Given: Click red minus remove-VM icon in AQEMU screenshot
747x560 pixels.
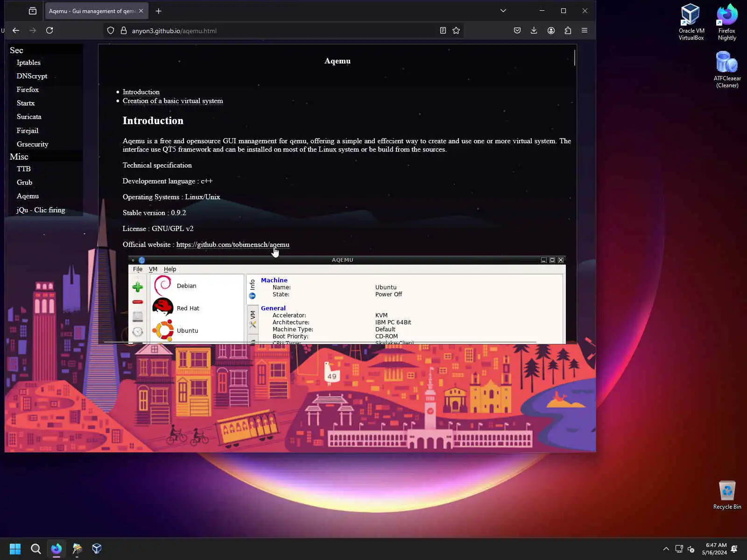Looking at the screenshot, I should pos(137,302).
